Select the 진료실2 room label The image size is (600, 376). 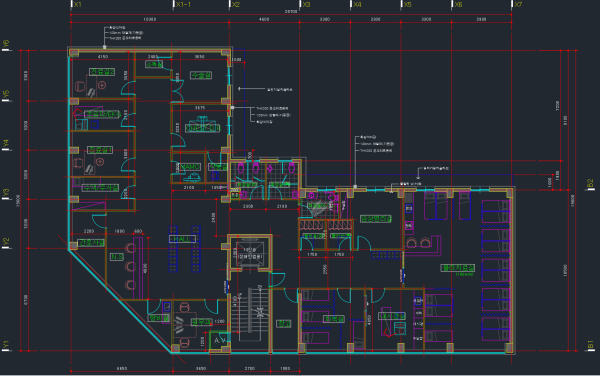[x=102, y=72]
